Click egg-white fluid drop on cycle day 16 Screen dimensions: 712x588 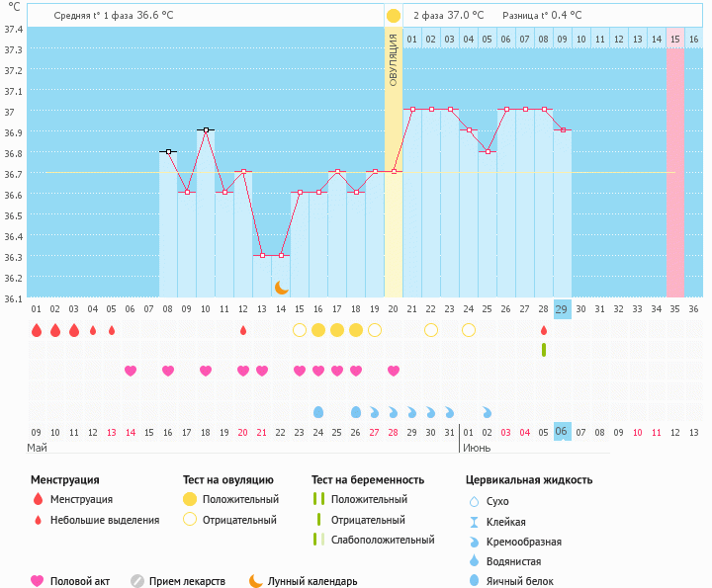(318, 411)
